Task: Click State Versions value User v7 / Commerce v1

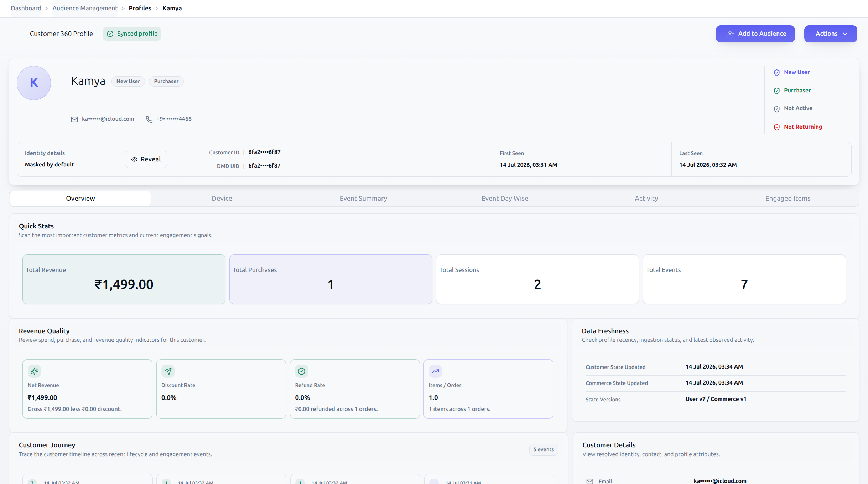Action: point(716,399)
